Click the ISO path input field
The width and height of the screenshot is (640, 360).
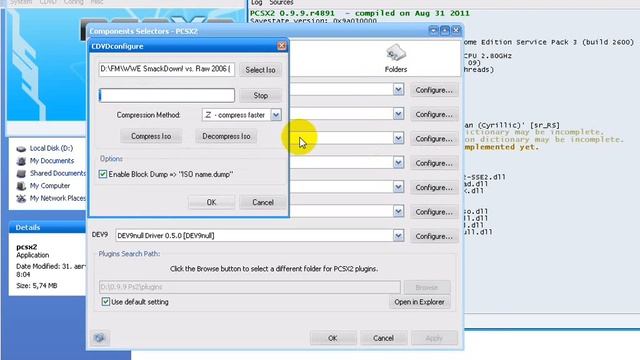(x=167, y=69)
